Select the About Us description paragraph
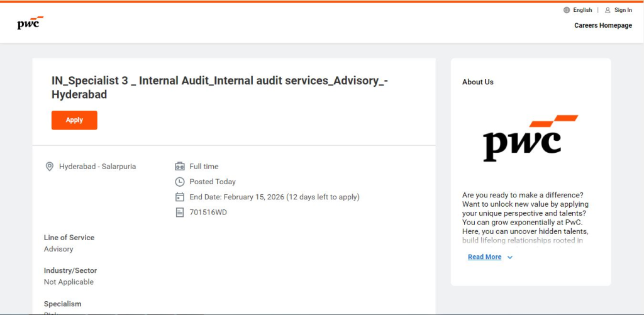This screenshot has width=644, height=315. [526, 218]
